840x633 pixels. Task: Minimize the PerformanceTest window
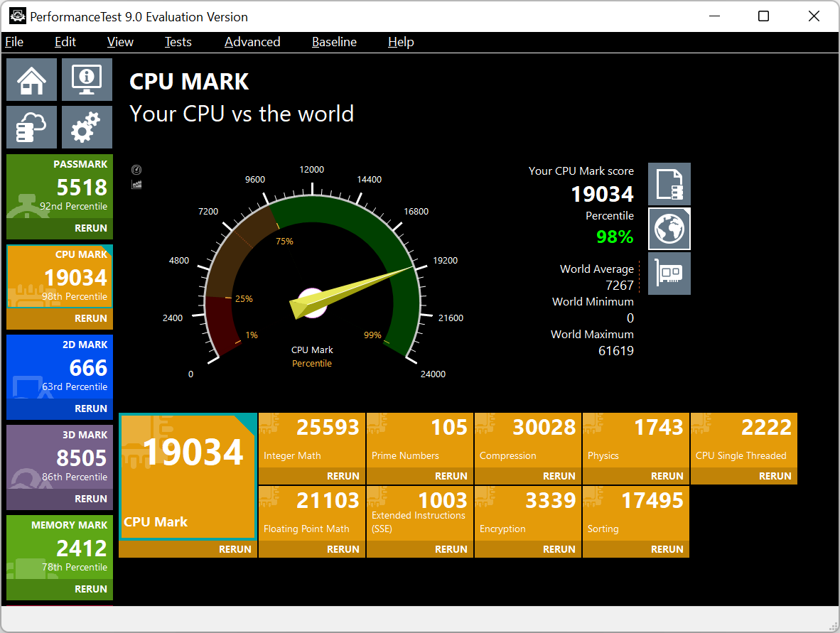714,16
